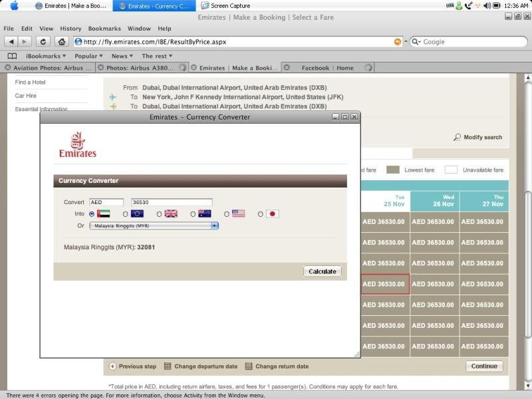Close the Photos: Airbus A380 tab
This screenshot has width=532, height=399.
point(101,68)
